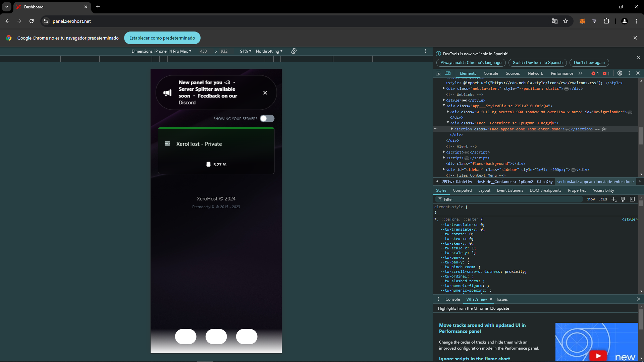Toggle the device toolbar icon
The height and width of the screenshot is (362, 644).
(x=448, y=73)
